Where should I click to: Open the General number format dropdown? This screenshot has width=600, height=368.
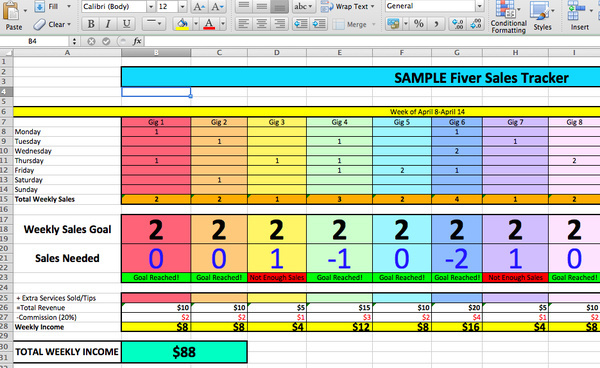click(x=479, y=6)
